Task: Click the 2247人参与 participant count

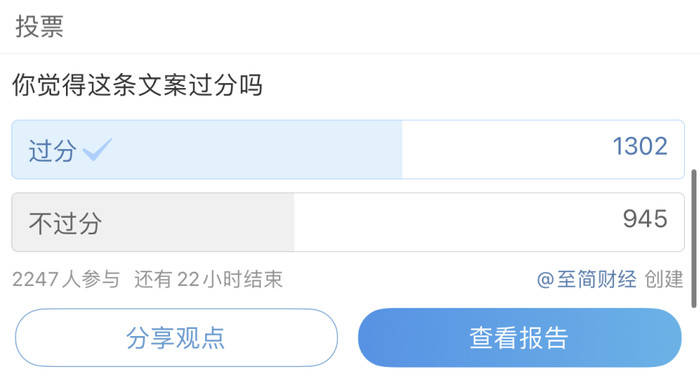Action: click(66, 280)
